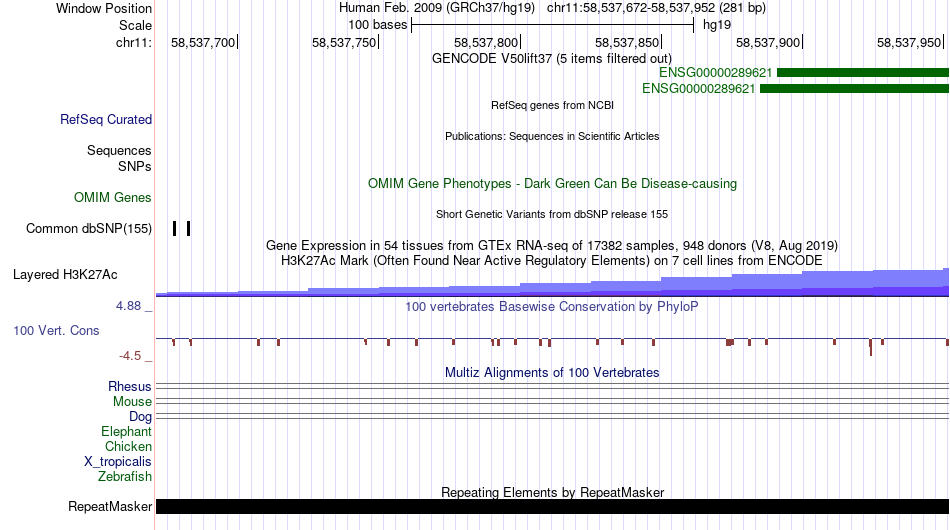Click the Sequences track label
Viewport: 950px width, 530px height.
coord(119,150)
